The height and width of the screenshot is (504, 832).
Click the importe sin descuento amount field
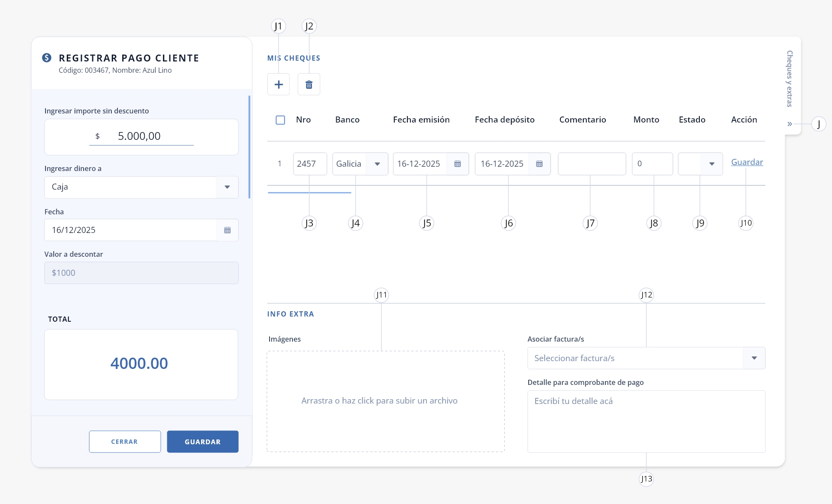point(141,136)
